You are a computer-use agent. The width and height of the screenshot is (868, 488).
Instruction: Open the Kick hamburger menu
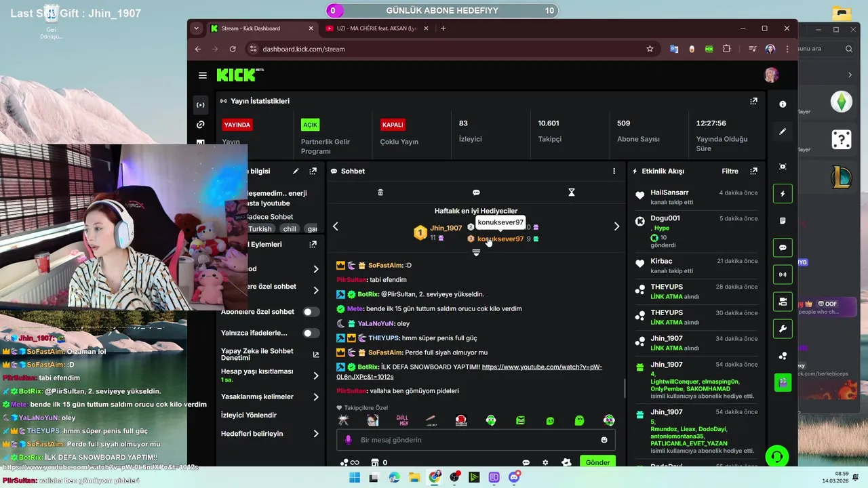coord(202,75)
